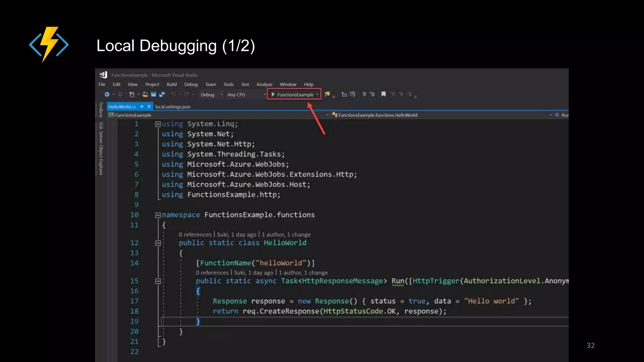The width and height of the screenshot is (644, 362).
Task: Click the green Start debugging play icon
Action: coord(273,94)
